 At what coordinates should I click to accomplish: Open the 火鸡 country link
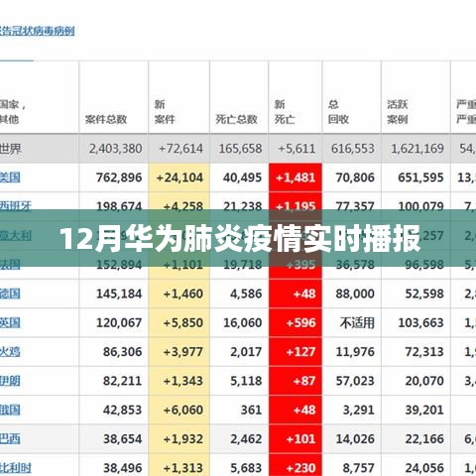(10, 352)
